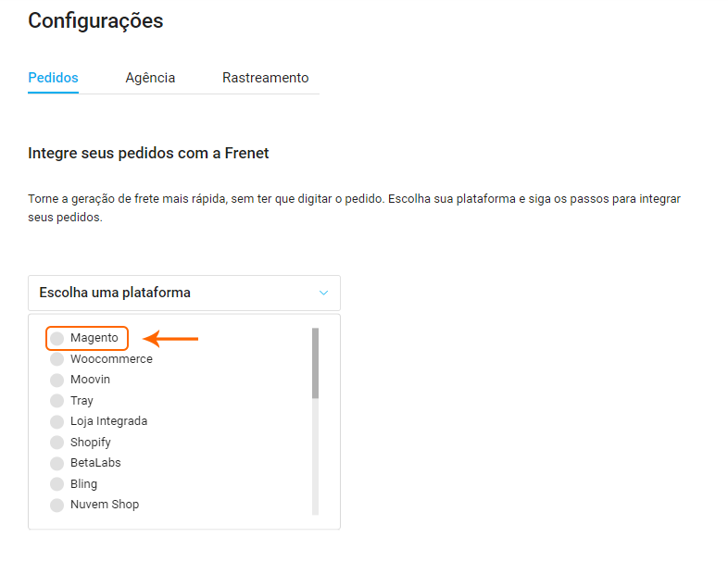This screenshot has height=562, width=728.
Task: Switch to the Agência tab
Action: [150, 78]
